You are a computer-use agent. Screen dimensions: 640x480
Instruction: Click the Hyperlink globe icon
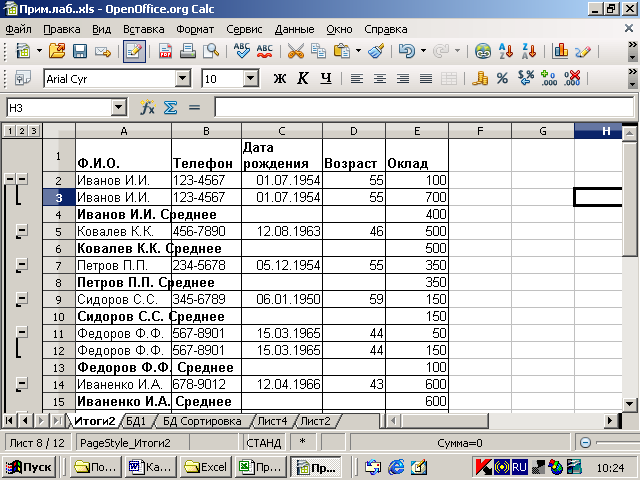pyautogui.click(x=483, y=51)
